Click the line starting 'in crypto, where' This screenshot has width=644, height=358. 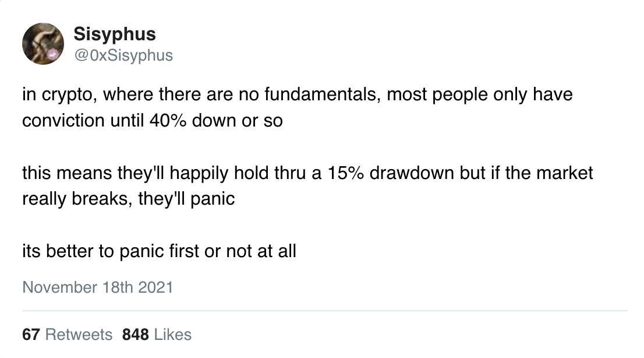pos(298,94)
